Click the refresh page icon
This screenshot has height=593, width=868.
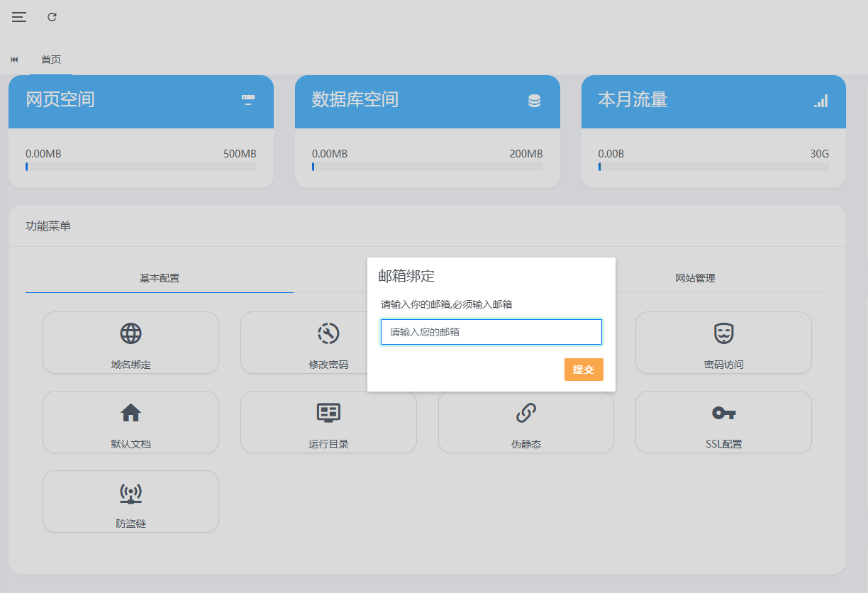point(52,17)
